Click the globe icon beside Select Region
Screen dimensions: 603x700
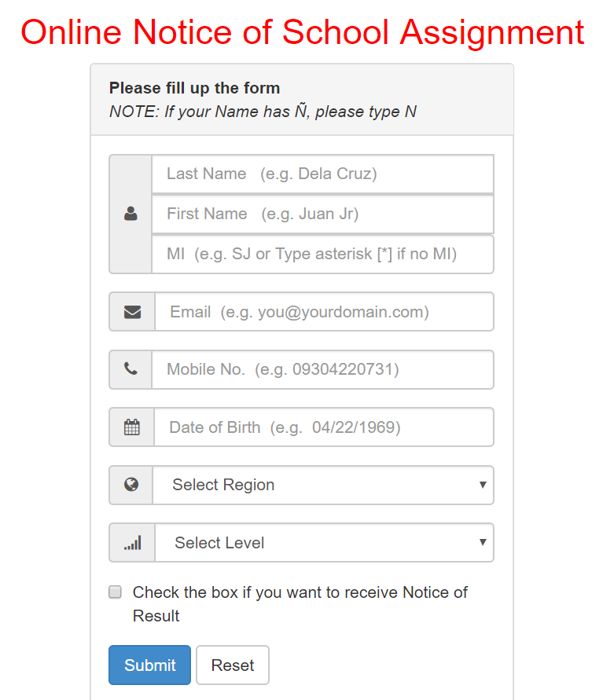point(131,485)
